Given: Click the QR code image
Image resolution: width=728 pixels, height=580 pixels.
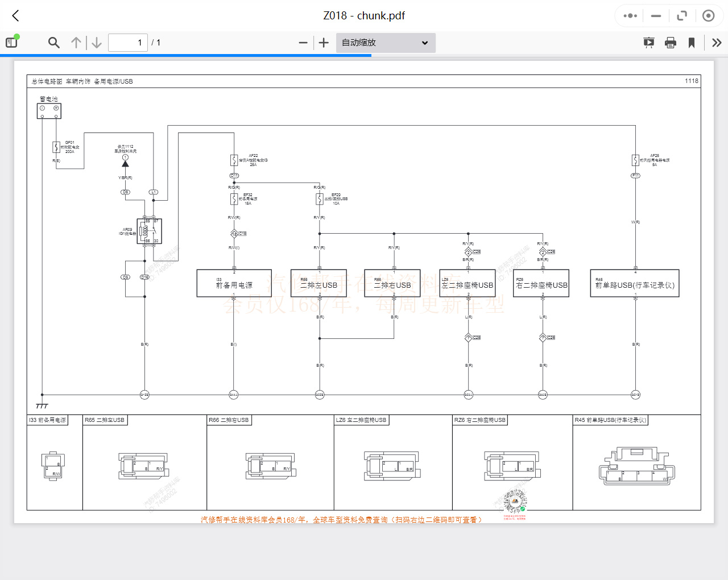Looking at the screenshot, I should click(x=515, y=502).
